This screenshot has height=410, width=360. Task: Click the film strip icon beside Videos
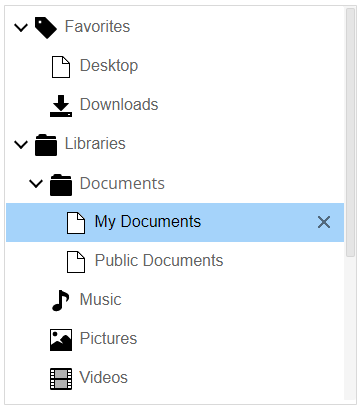61,379
